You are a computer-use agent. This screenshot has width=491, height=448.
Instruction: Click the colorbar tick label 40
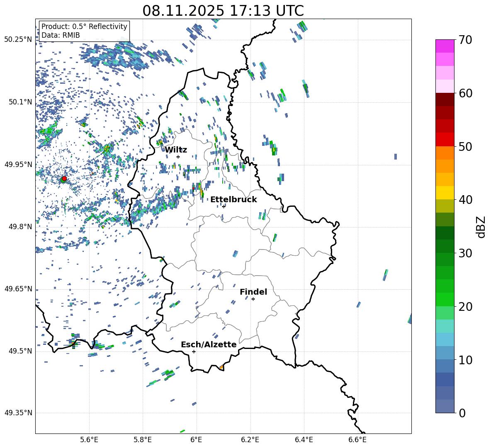pyautogui.click(x=465, y=200)
